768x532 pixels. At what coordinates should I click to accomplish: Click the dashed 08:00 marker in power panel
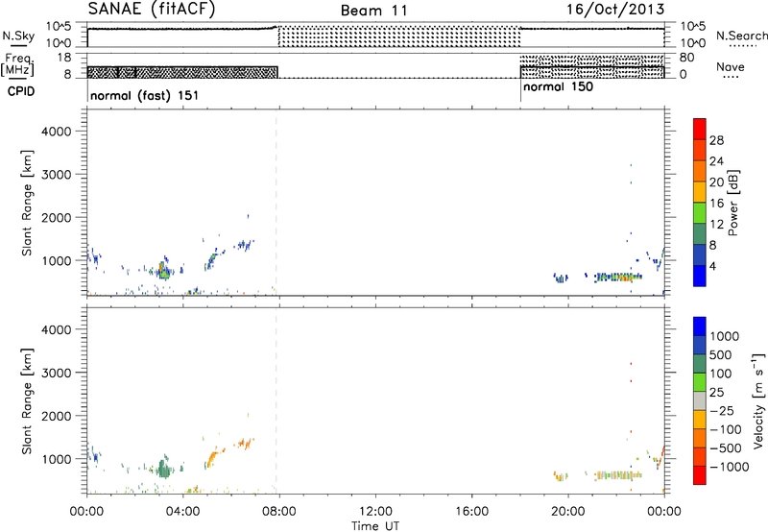[x=276, y=203]
